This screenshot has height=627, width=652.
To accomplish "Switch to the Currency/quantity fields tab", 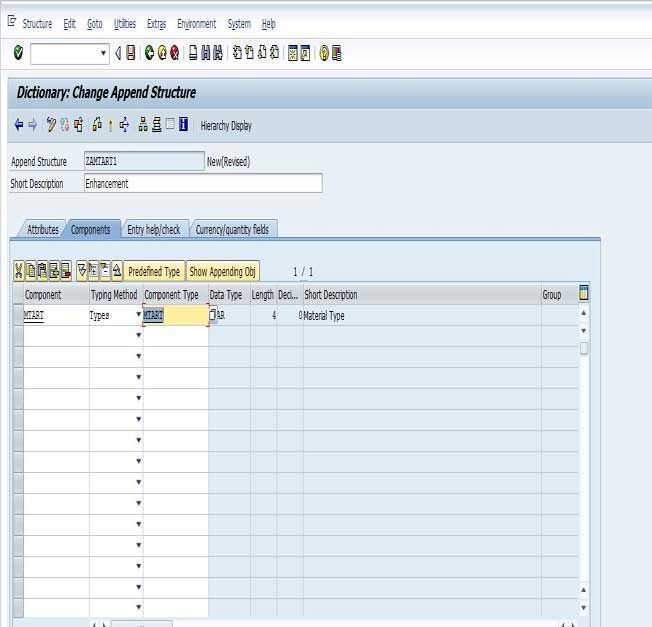I will point(232,230).
